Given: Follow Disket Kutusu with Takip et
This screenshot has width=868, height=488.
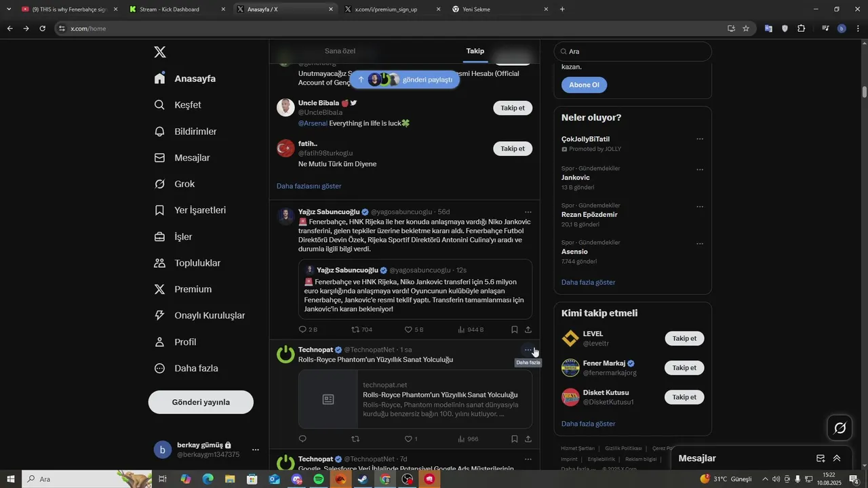Looking at the screenshot, I should [684, 397].
